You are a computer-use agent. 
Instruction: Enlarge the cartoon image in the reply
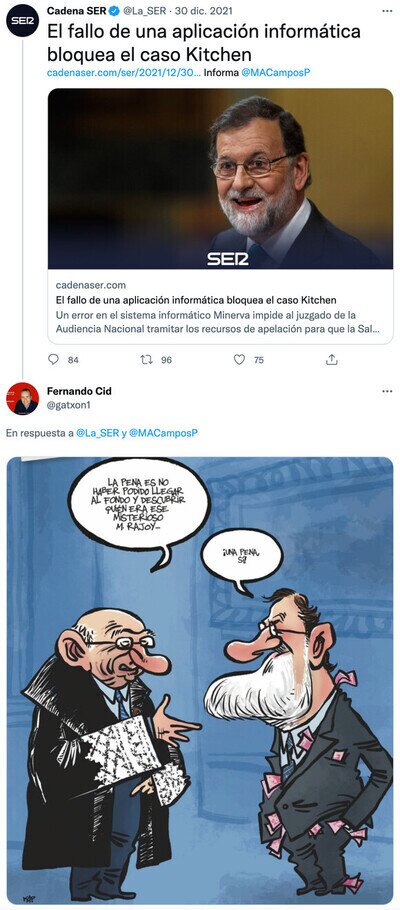pyautogui.click(x=200, y=680)
